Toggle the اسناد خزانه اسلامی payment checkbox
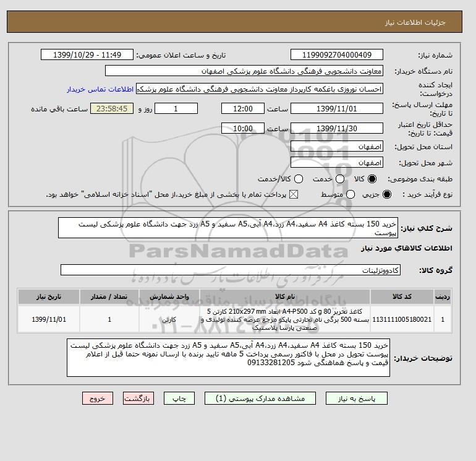 pos(294,194)
